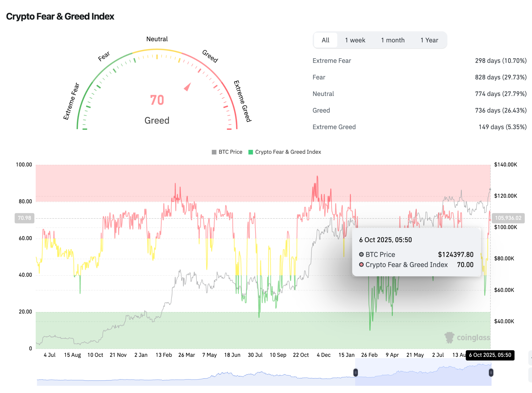Click the green Fear & Greed legend square
Viewport: 532px width, 393px height.
point(251,152)
